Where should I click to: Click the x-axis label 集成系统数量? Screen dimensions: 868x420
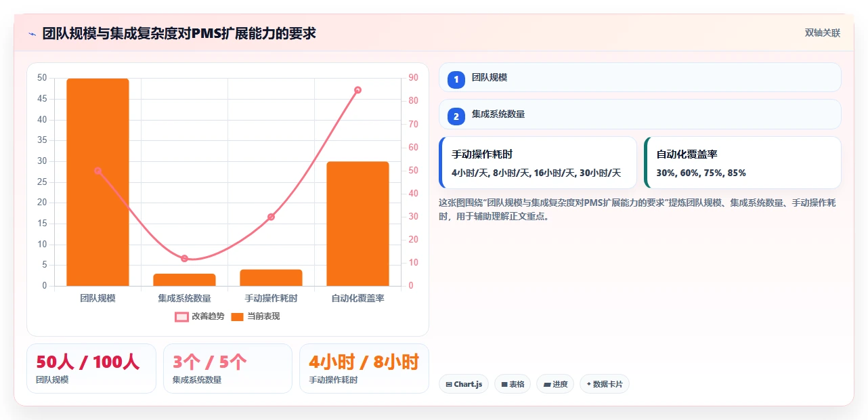tap(184, 298)
